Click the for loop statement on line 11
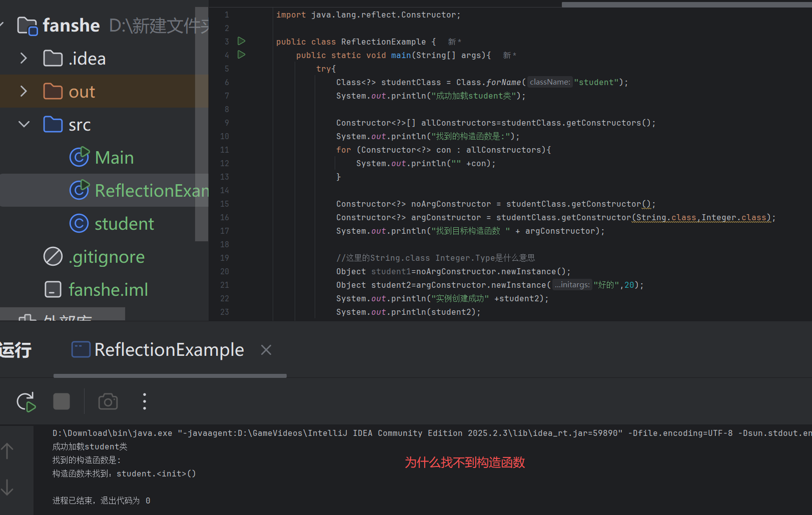812x515 pixels. 443,150
